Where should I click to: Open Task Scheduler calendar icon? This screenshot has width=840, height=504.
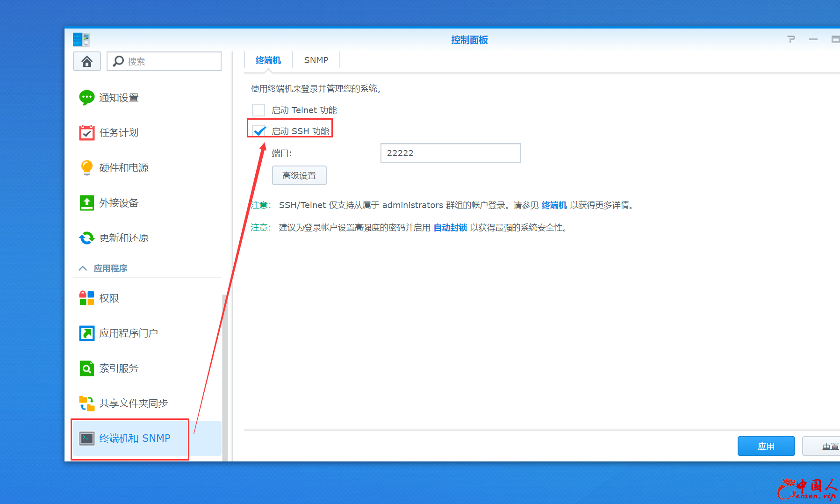[x=87, y=133]
